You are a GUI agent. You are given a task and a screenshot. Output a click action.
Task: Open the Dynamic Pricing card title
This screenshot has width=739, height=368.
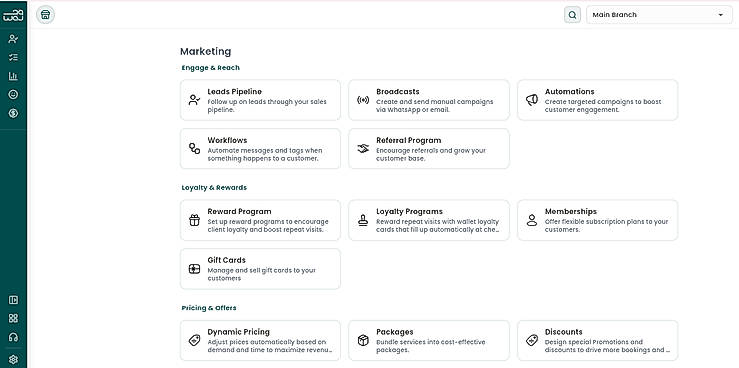238,332
